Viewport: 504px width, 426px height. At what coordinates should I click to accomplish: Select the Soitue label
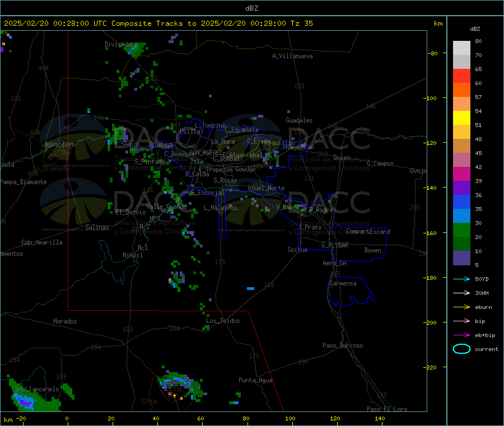point(298,250)
